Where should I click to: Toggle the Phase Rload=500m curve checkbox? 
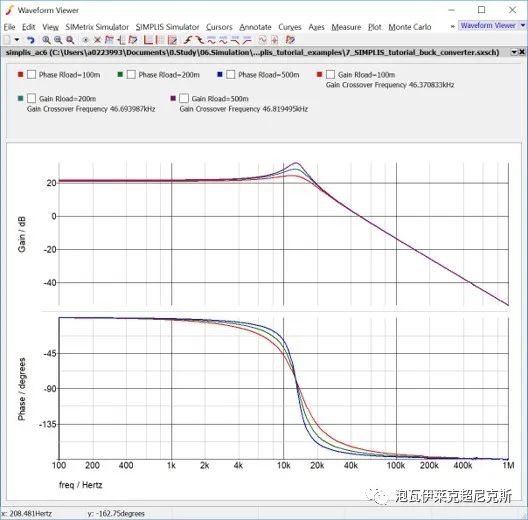click(x=231, y=74)
